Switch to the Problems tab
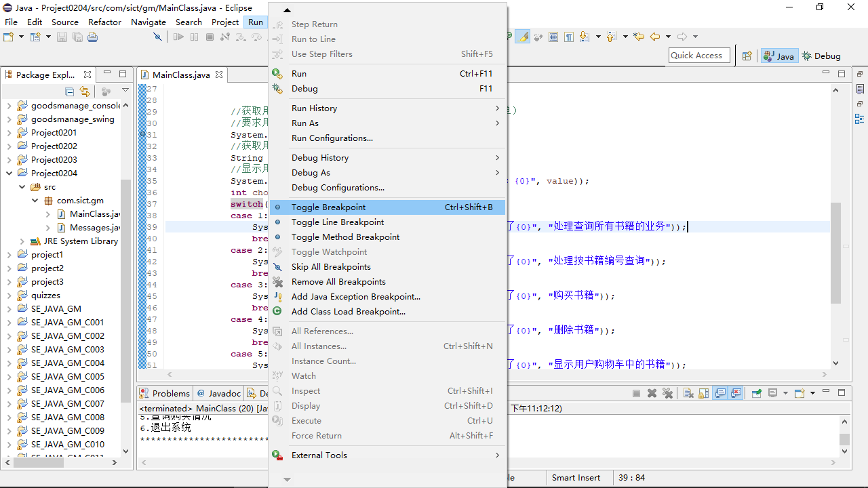868x488 pixels. [165, 393]
